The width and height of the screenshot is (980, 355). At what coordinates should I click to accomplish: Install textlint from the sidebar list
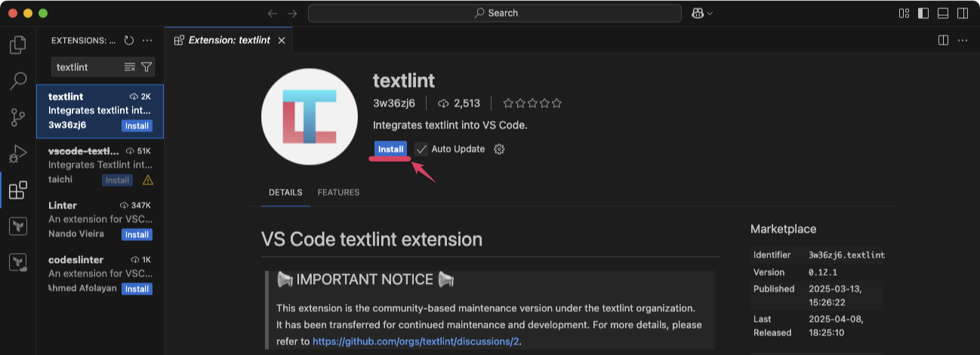(137, 125)
